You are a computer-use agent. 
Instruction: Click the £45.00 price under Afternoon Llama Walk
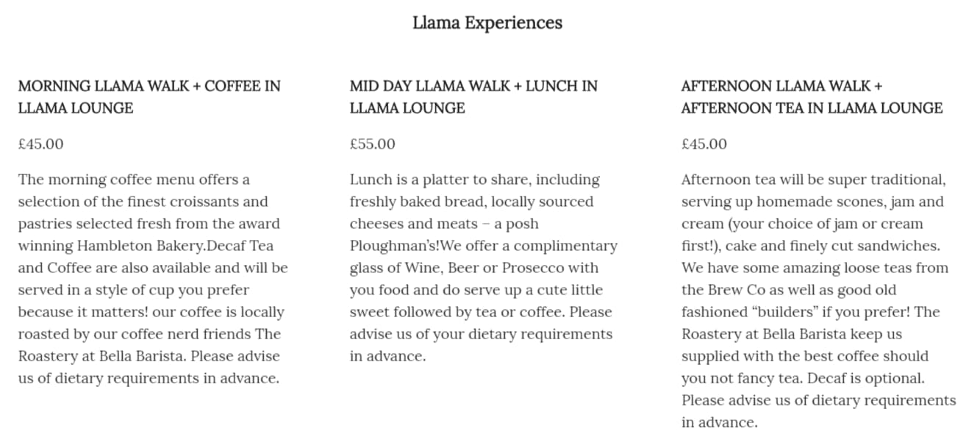704,143
